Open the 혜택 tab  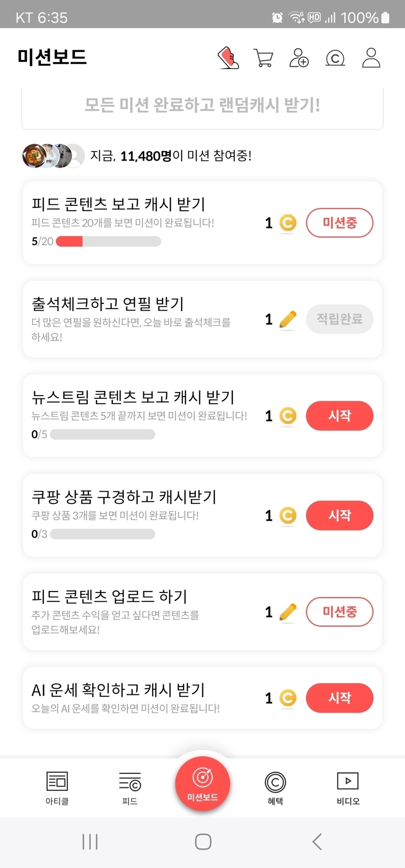click(x=275, y=788)
